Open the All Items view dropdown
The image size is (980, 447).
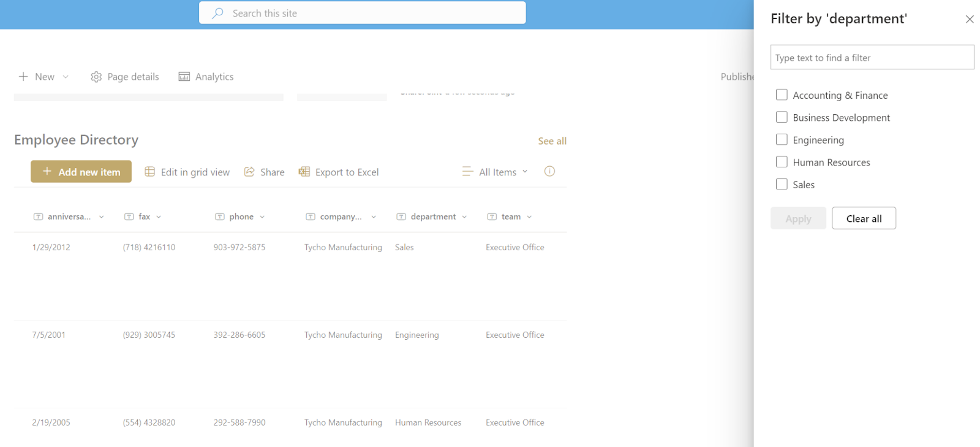(x=525, y=172)
